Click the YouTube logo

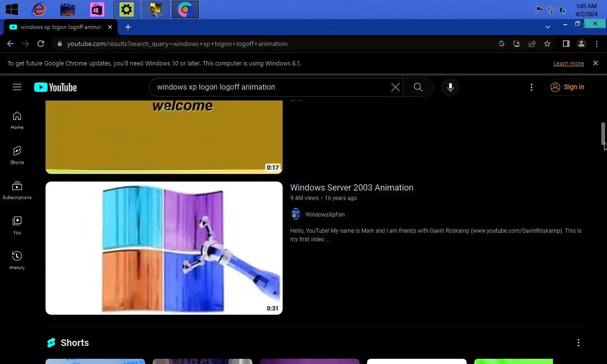tap(55, 87)
